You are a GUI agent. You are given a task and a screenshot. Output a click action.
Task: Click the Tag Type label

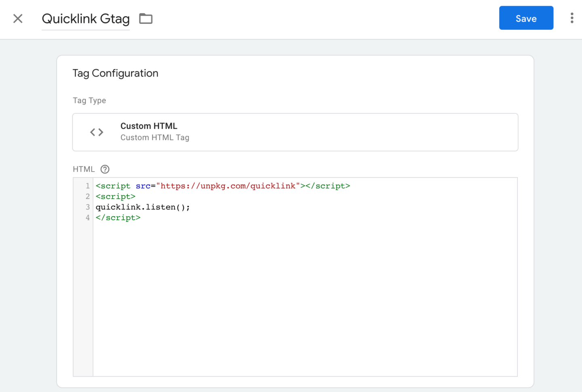[x=89, y=101]
